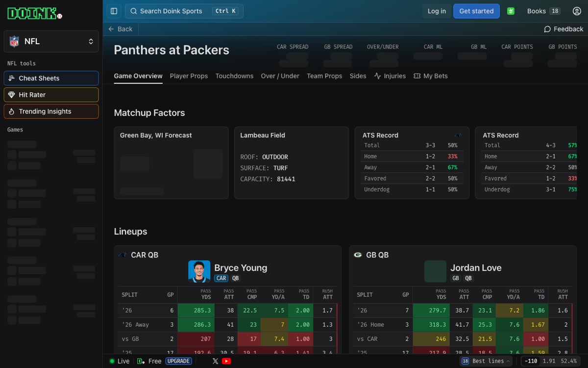Viewport: 588px width, 368px height.
Task: Click the Log in button
Action: pyautogui.click(x=437, y=11)
